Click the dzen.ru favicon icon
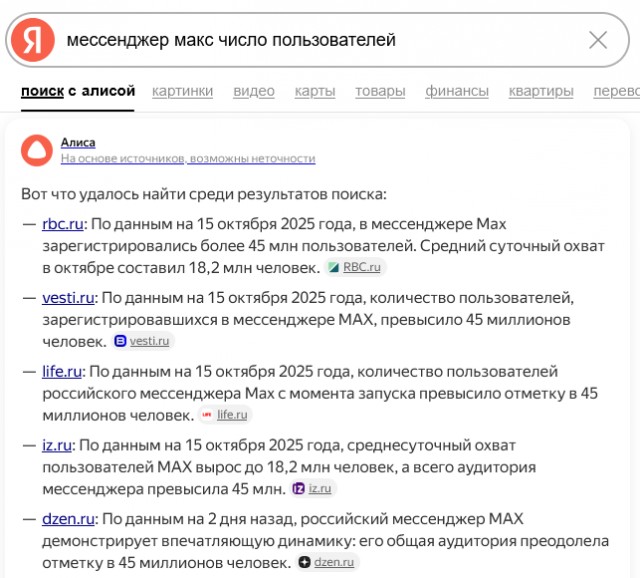The image size is (640, 578). click(x=304, y=562)
